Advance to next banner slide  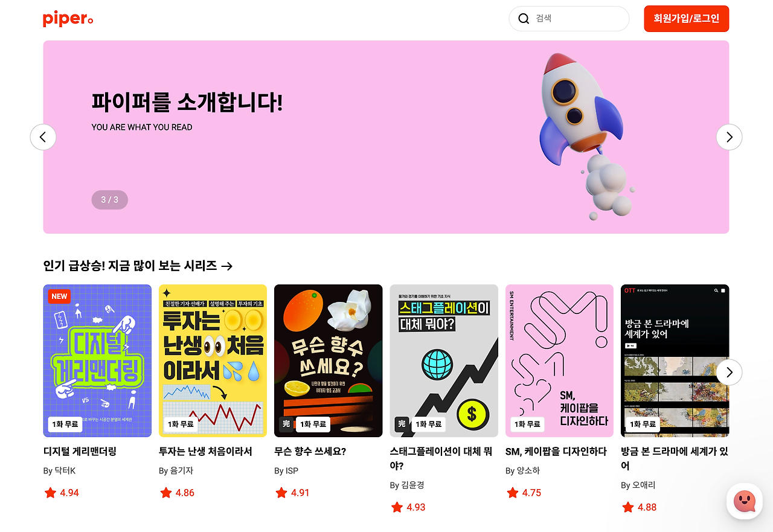coord(729,137)
